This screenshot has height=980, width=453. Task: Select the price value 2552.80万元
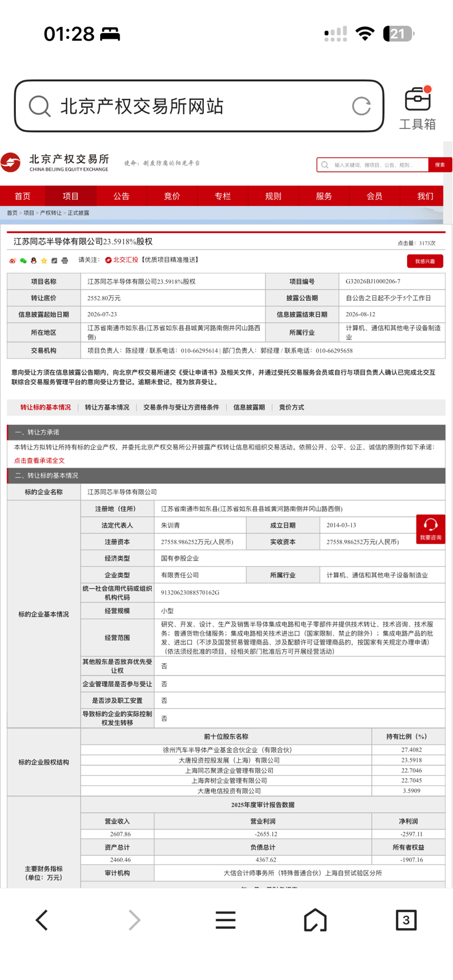point(104,298)
